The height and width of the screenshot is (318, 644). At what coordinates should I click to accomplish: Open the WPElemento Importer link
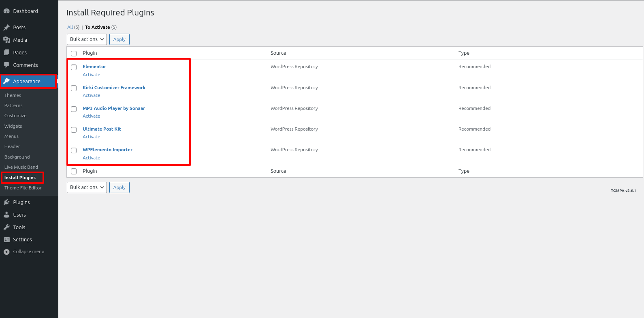[x=107, y=150]
